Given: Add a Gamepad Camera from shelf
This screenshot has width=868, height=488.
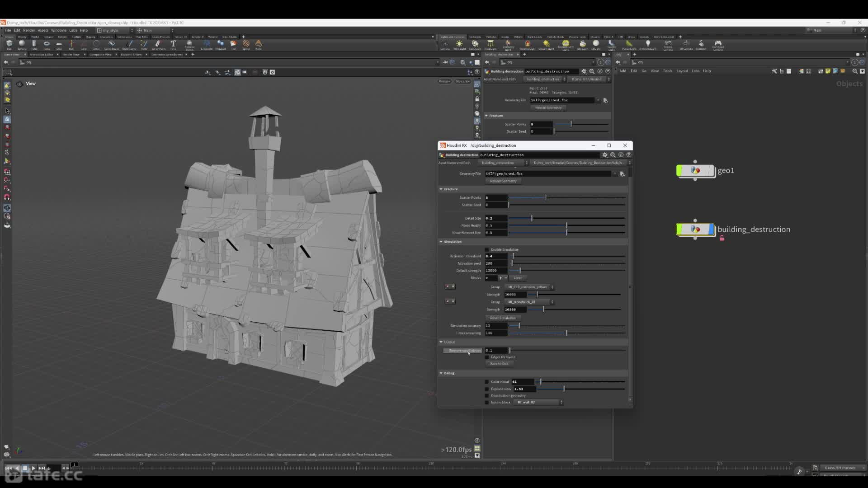Looking at the screenshot, I should coord(718,45).
